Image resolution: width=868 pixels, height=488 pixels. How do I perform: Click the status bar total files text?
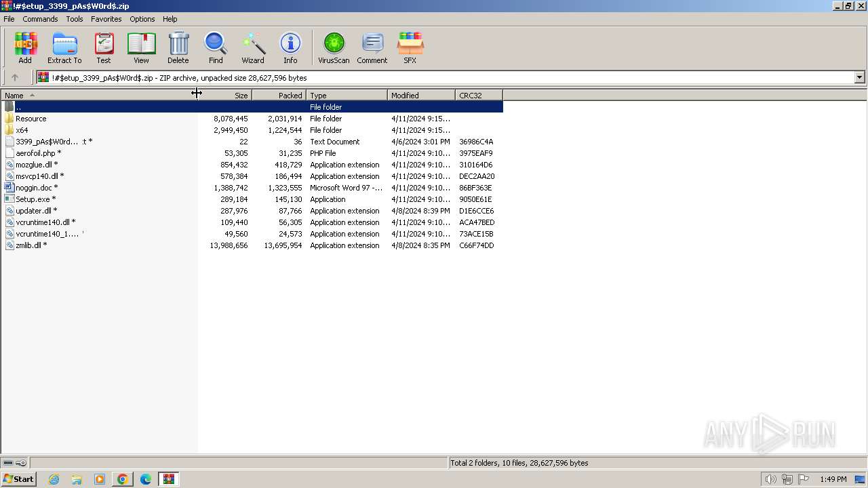(519, 463)
